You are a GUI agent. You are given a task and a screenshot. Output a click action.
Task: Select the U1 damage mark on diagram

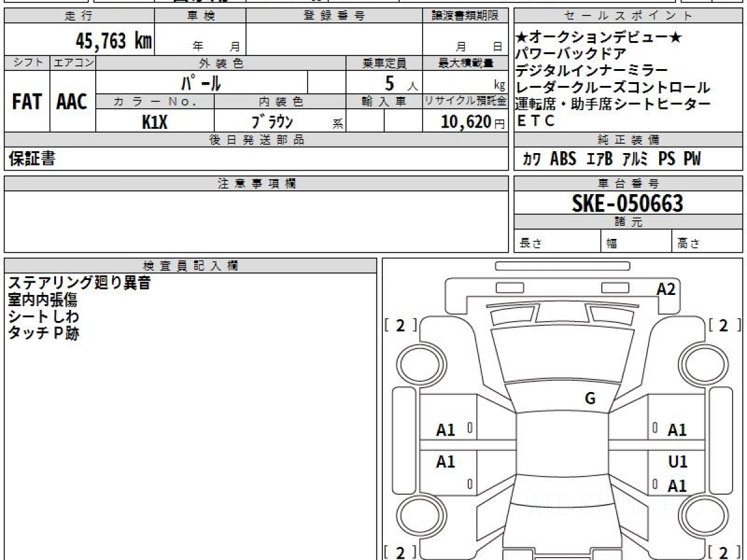pos(677,462)
